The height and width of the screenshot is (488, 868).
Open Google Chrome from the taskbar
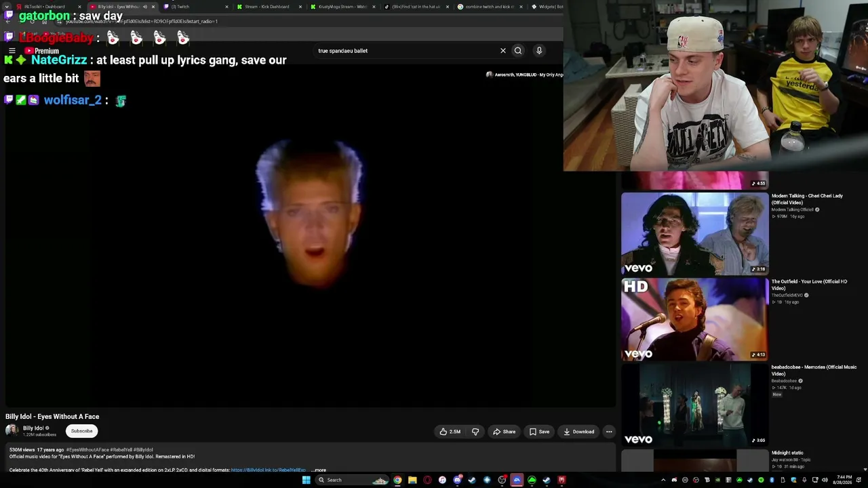click(397, 480)
